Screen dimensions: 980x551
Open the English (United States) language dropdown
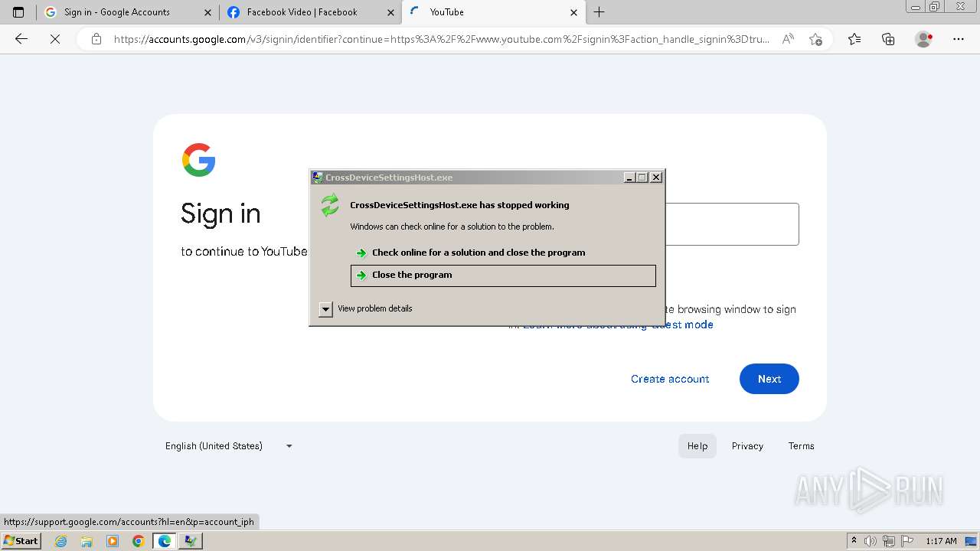229,446
